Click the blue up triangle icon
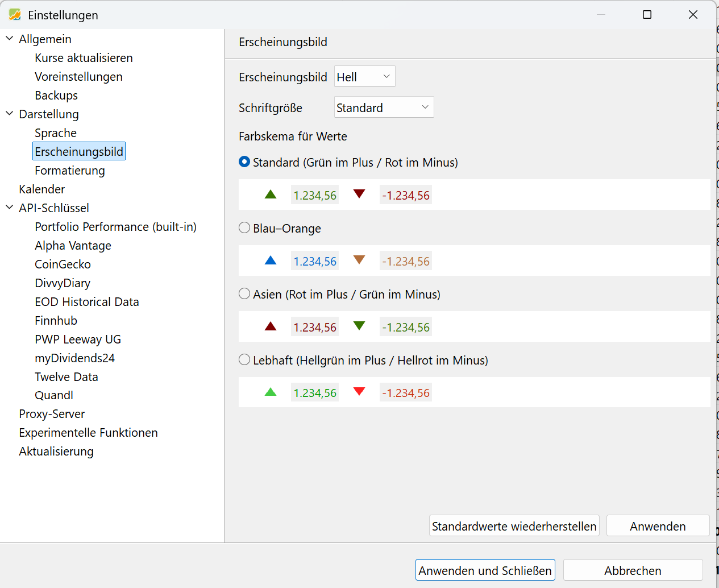The width and height of the screenshot is (719, 588). click(271, 260)
